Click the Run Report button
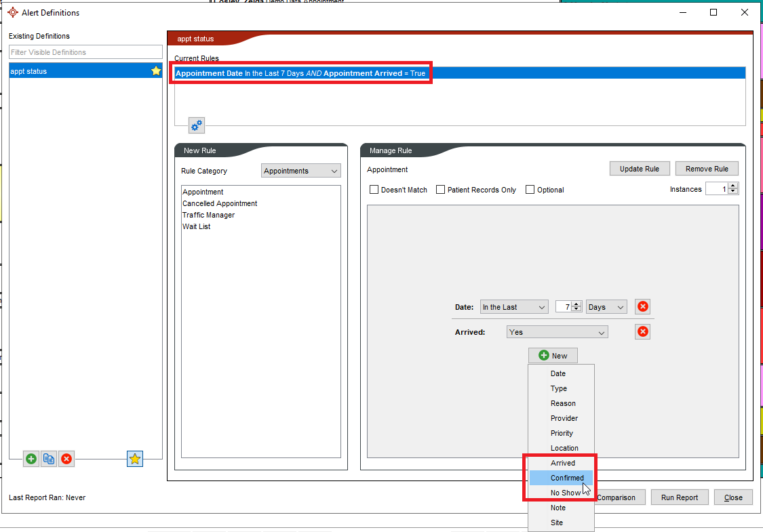 pyautogui.click(x=679, y=497)
